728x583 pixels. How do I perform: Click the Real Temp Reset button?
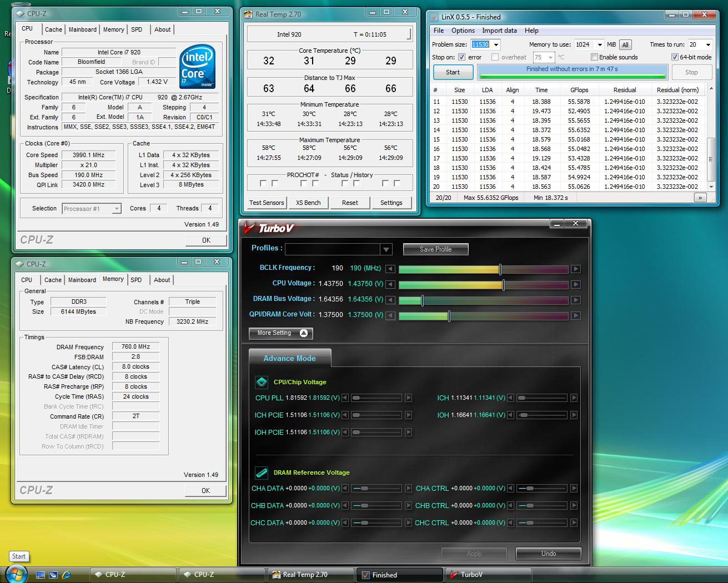click(350, 203)
